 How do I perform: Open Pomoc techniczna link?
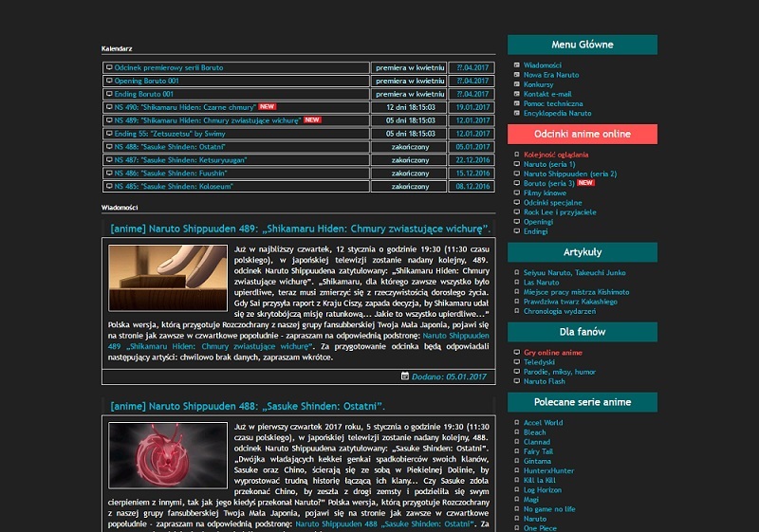coord(553,103)
